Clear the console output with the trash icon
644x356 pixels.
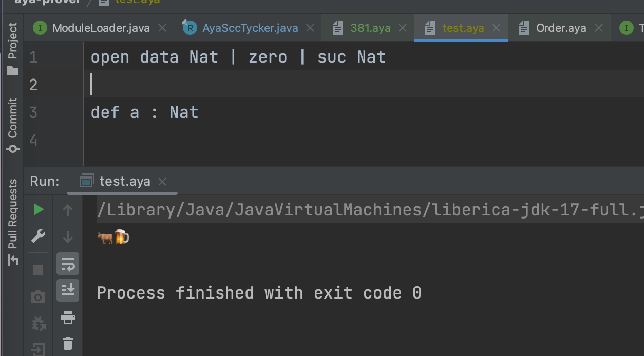[67, 344]
